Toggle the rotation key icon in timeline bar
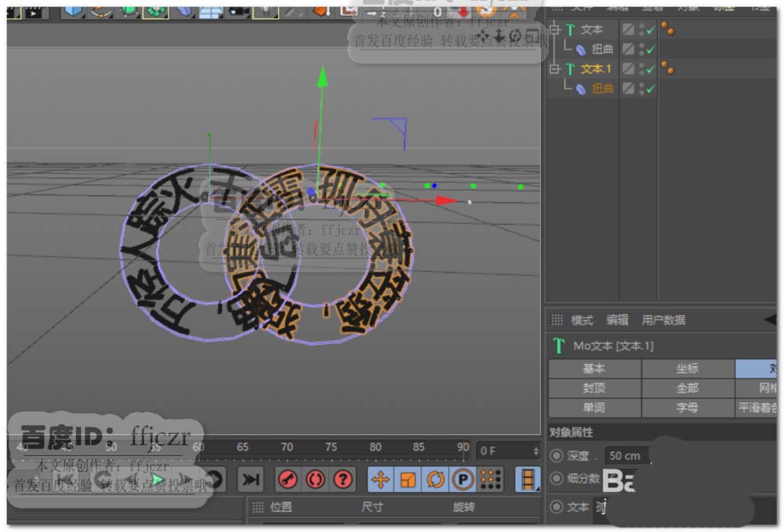784x532 pixels. [435, 479]
